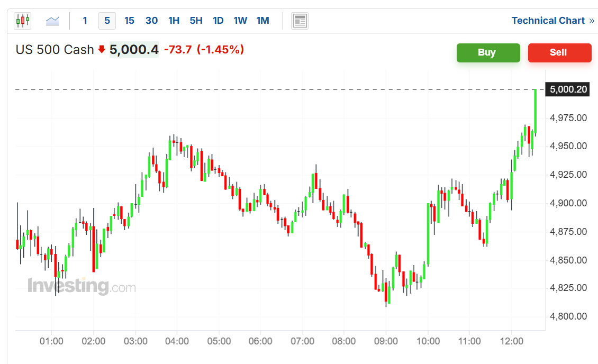Click the -73.7 change value
This screenshot has width=598, height=364.
(x=178, y=50)
